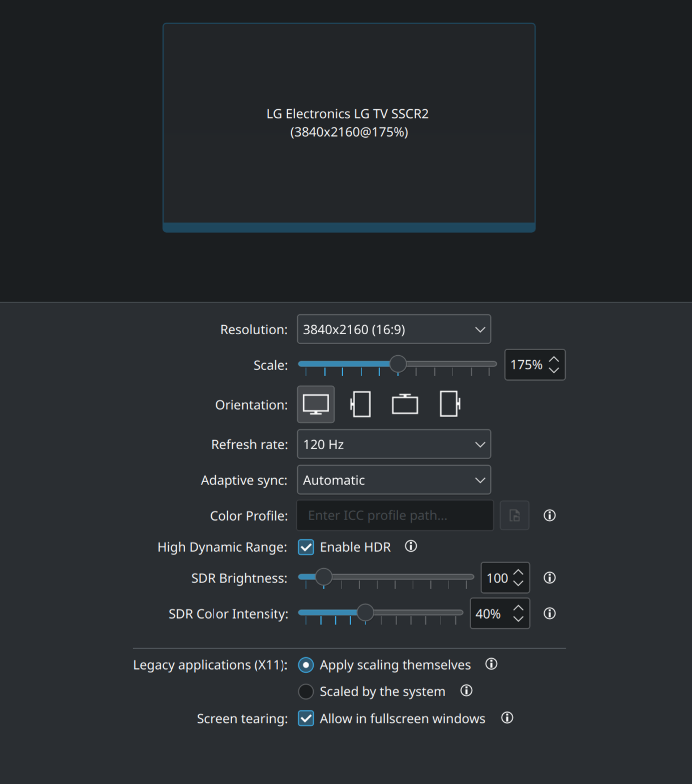Show info for Apply scaling themselves option
This screenshot has height=784, width=692.
click(491, 664)
